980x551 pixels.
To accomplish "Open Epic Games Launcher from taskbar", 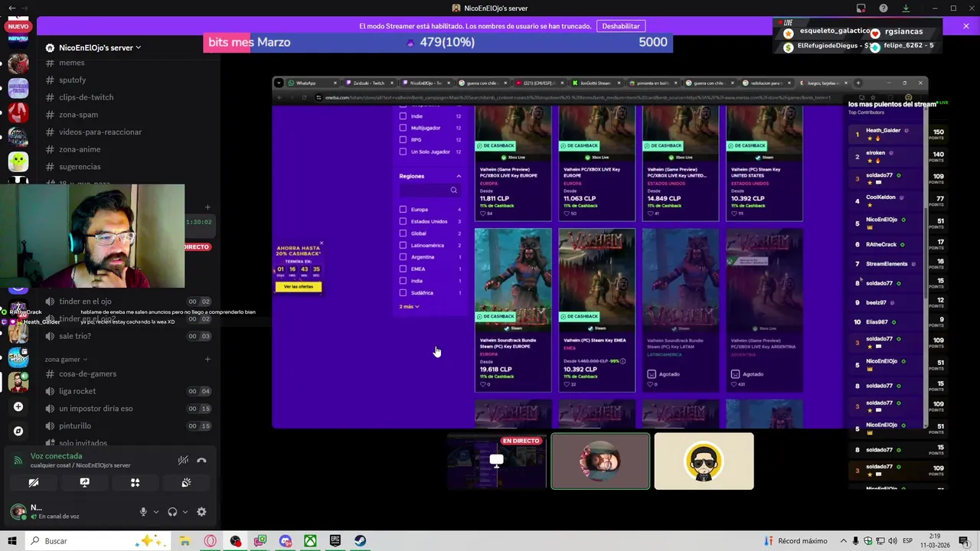I will pyautogui.click(x=335, y=541).
